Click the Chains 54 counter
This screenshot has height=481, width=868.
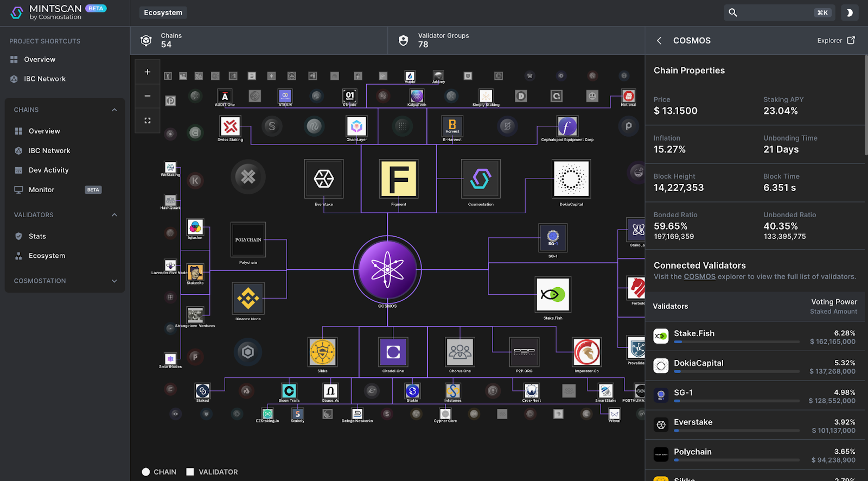click(x=259, y=40)
